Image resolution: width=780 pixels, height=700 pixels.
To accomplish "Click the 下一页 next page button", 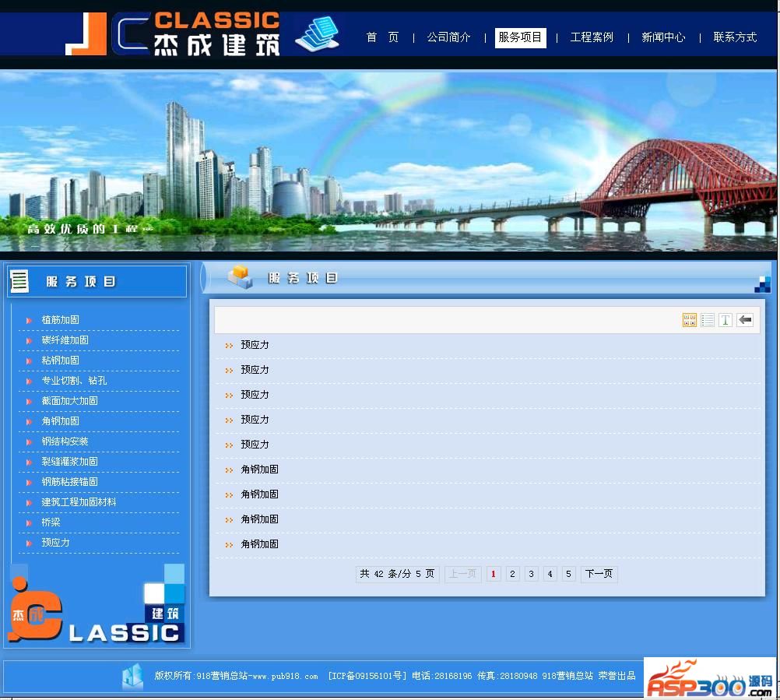I will (599, 574).
